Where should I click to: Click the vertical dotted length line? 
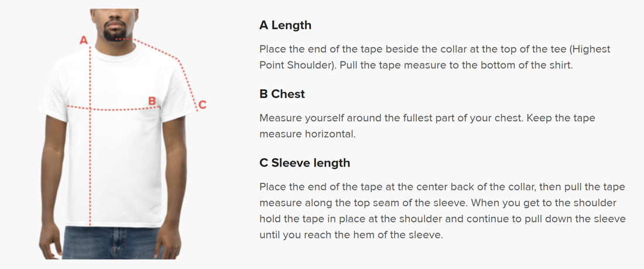click(90, 164)
